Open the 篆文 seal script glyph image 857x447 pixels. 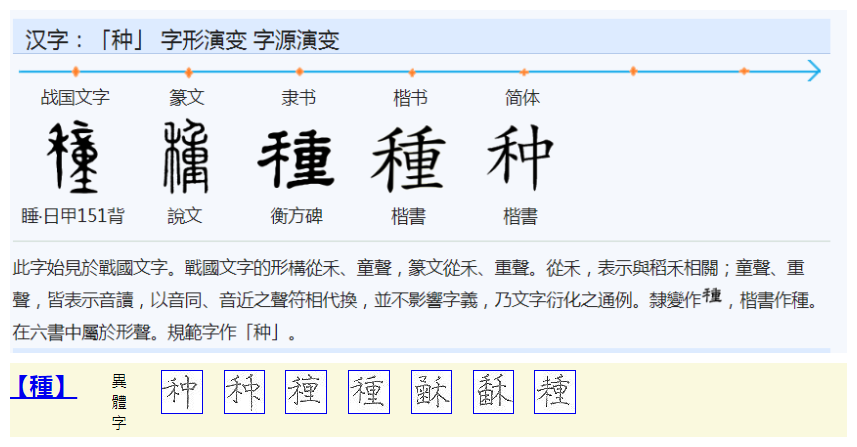(x=186, y=156)
